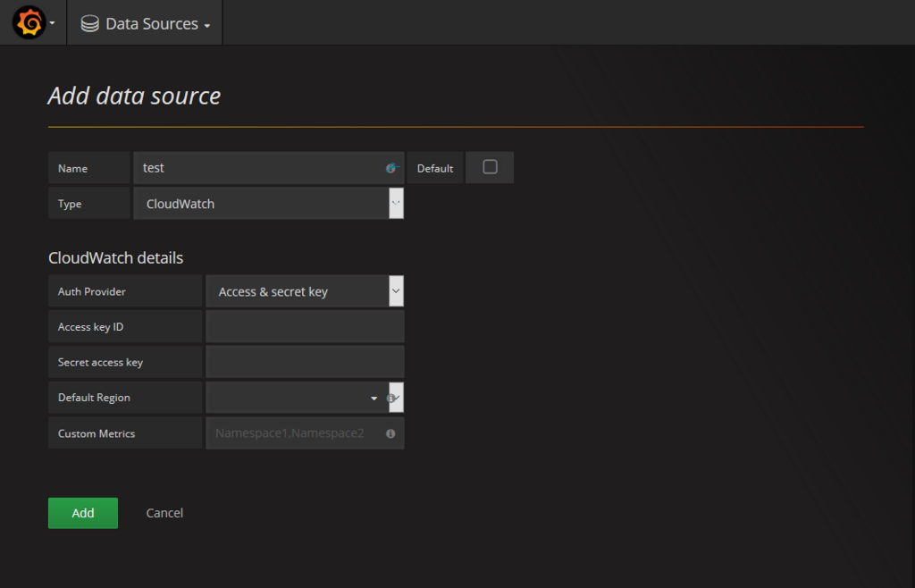
Task: Focus the Secret access key input field
Action: click(305, 362)
